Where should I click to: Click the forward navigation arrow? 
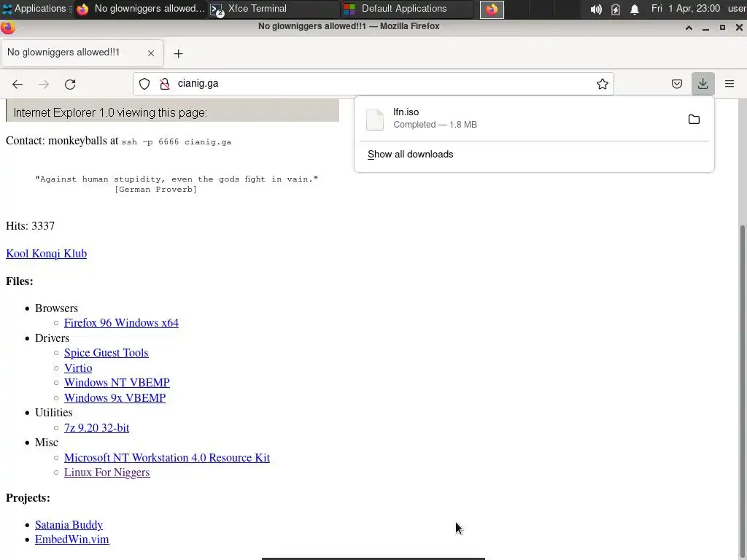(x=44, y=85)
